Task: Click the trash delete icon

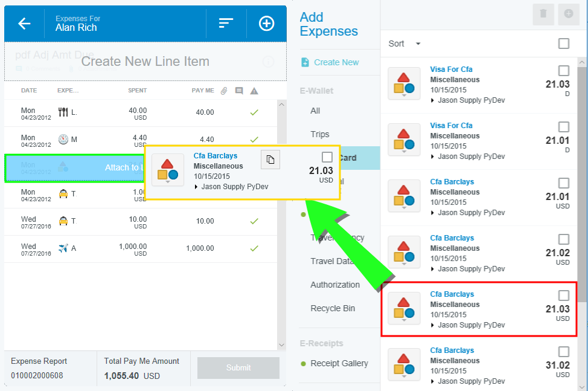Action: coord(543,14)
